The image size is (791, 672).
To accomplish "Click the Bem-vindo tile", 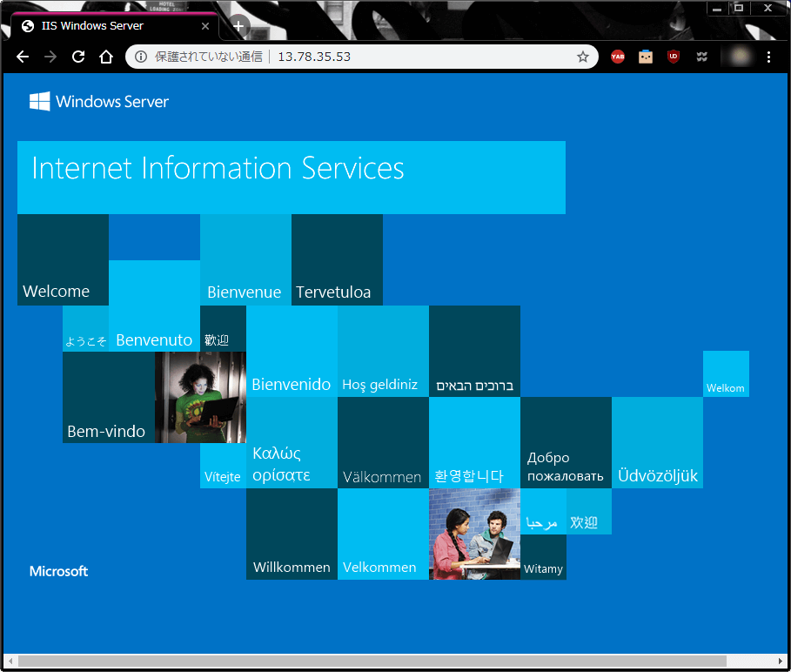I will (x=109, y=398).
